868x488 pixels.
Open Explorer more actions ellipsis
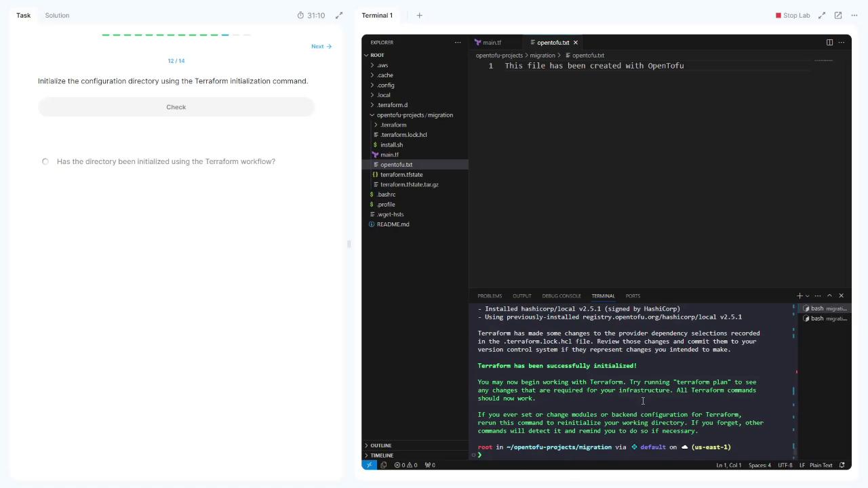coord(457,42)
